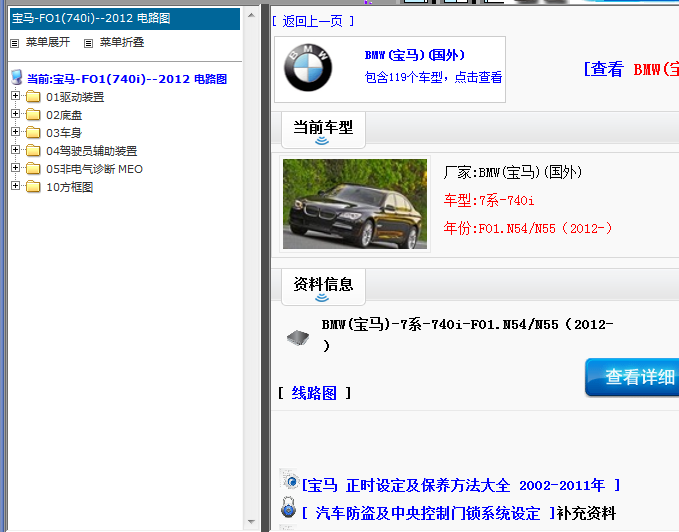Click the BMW roundel logo

point(308,68)
